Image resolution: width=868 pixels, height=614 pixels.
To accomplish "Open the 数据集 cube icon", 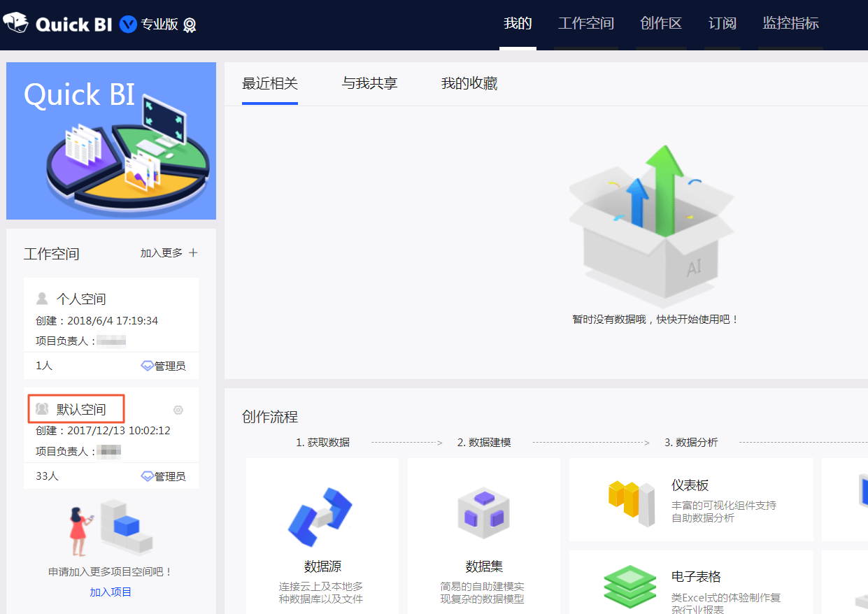I will pyautogui.click(x=483, y=513).
